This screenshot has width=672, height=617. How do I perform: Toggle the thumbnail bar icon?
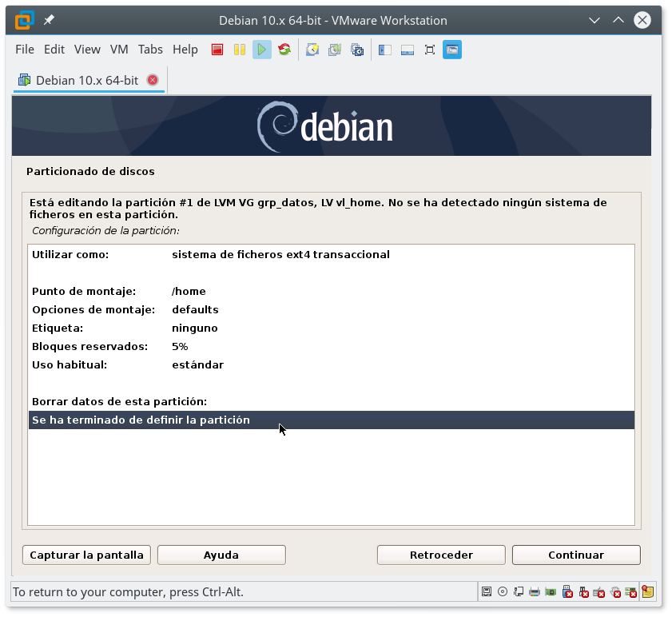pos(408,50)
